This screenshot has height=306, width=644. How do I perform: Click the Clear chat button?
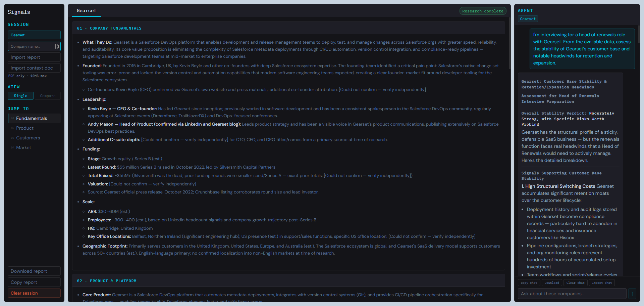(x=576, y=283)
